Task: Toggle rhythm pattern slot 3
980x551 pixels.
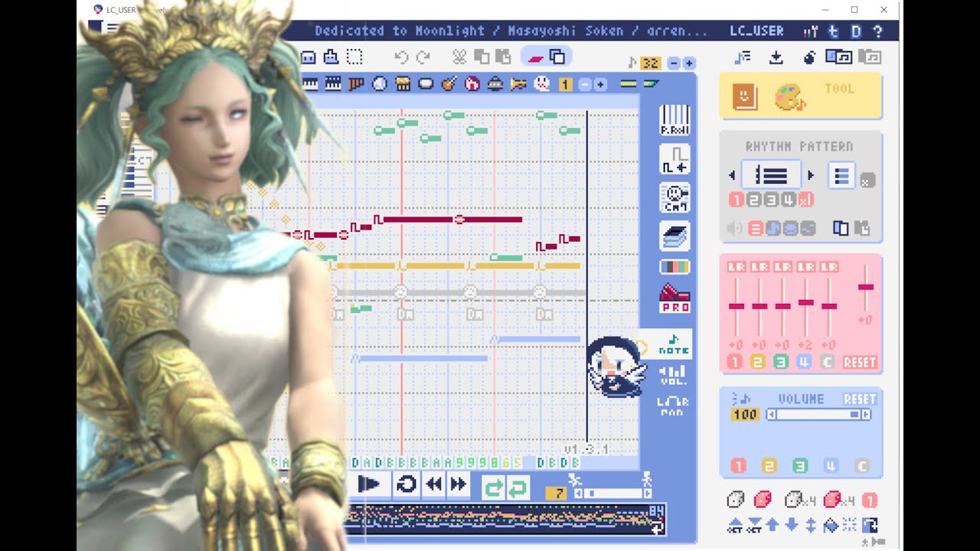Action: 771,200
